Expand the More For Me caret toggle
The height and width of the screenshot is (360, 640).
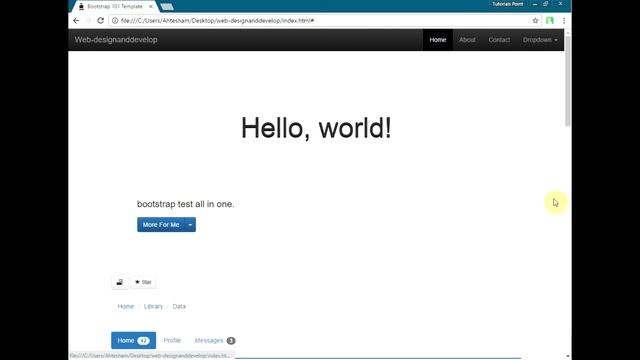tap(190, 224)
